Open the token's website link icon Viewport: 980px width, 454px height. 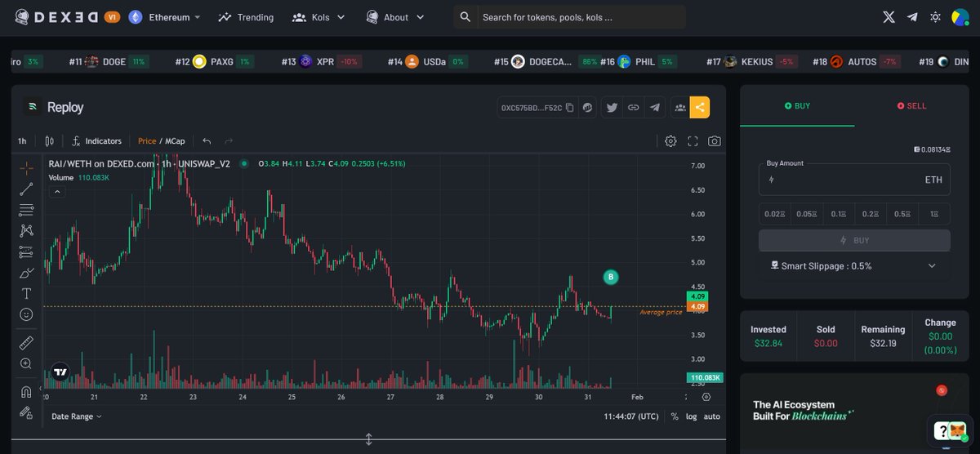click(x=633, y=107)
